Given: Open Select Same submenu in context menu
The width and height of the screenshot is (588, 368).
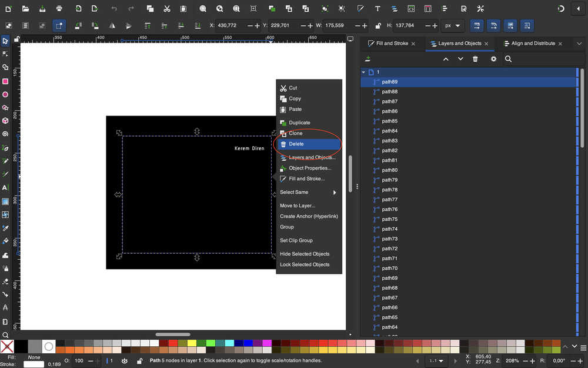Looking at the screenshot, I should 309,193.
